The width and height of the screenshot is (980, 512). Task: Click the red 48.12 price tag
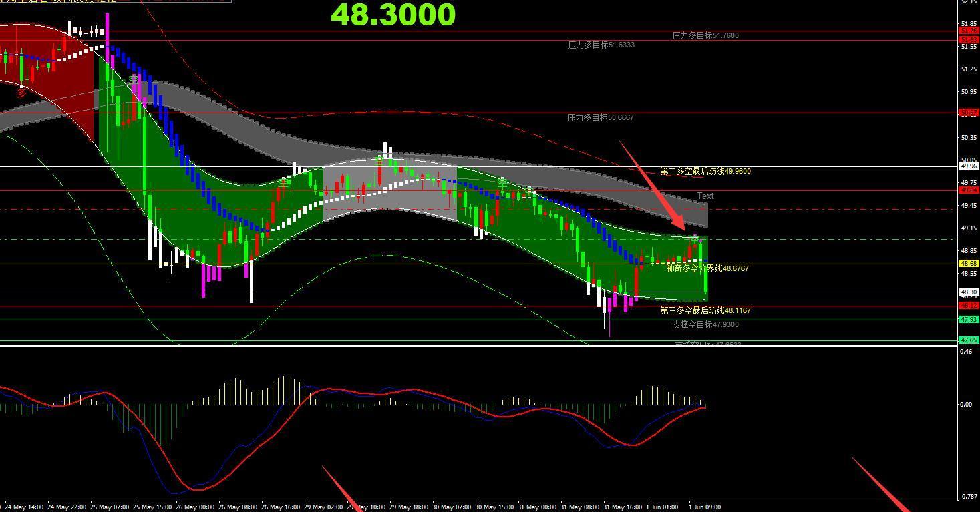[969, 305]
